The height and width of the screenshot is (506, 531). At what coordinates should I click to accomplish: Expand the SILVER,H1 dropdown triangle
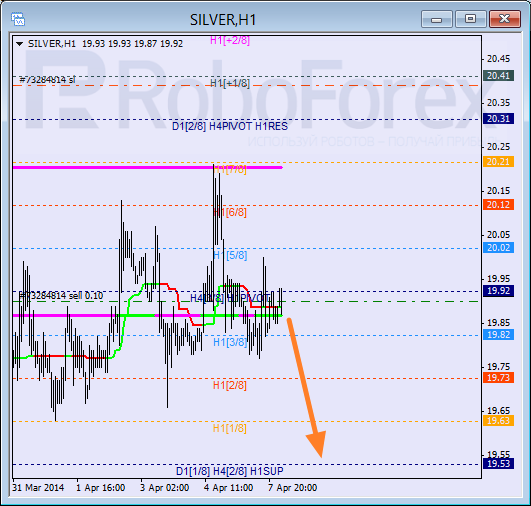tap(20, 44)
